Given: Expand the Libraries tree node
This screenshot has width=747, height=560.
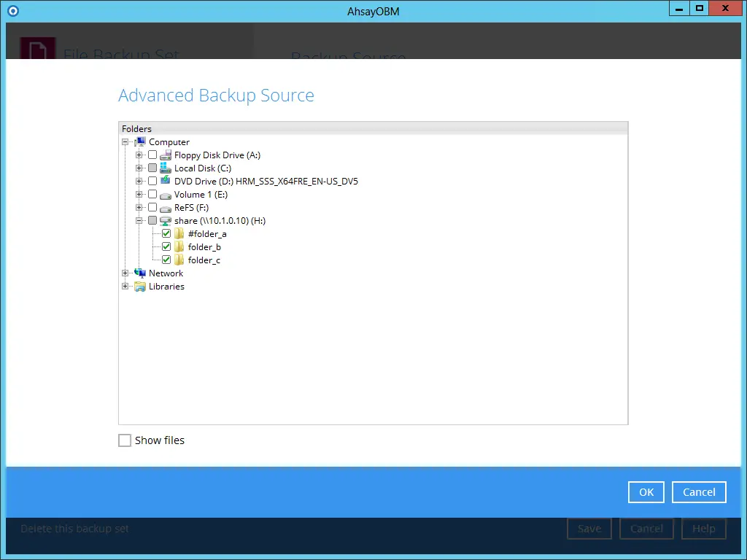Looking at the screenshot, I should click(x=125, y=286).
